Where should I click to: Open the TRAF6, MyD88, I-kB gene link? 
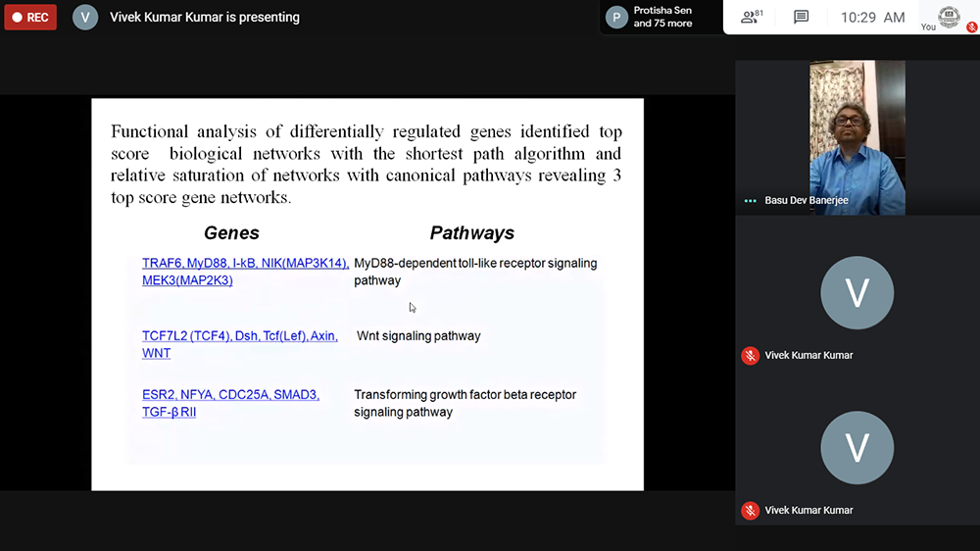click(x=245, y=263)
